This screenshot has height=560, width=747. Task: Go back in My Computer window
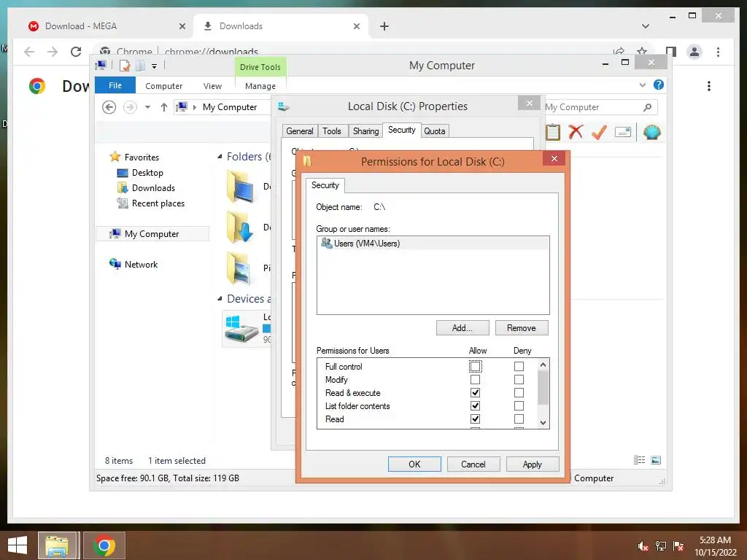tap(109, 107)
